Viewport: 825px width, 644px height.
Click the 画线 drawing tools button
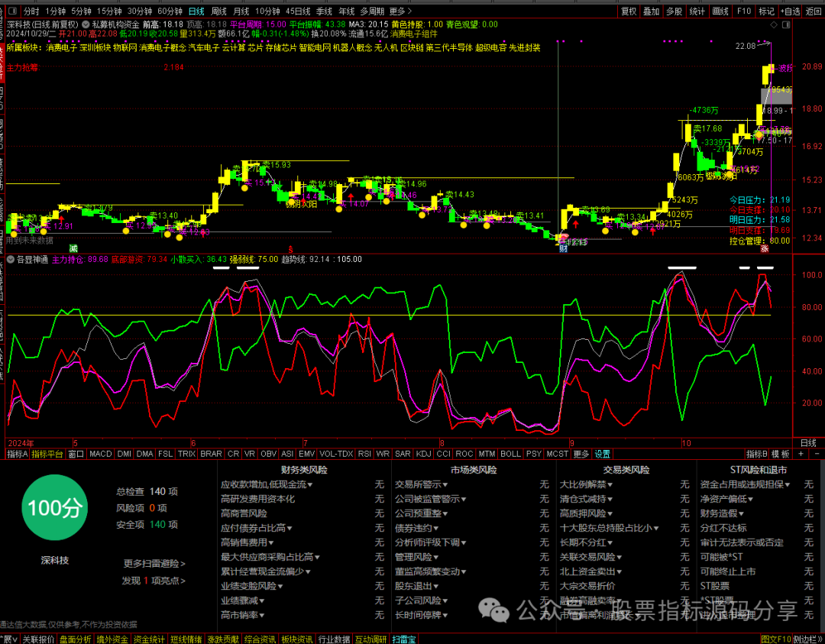pos(720,11)
